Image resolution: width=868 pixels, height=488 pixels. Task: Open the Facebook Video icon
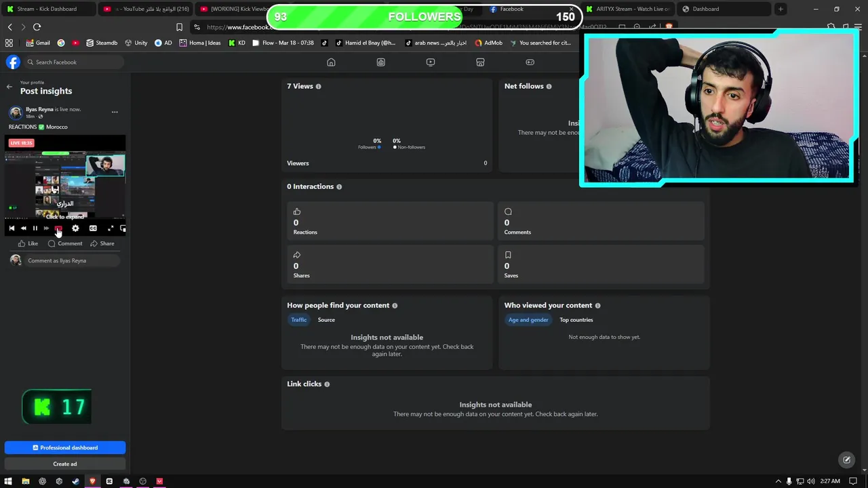(x=431, y=62)
